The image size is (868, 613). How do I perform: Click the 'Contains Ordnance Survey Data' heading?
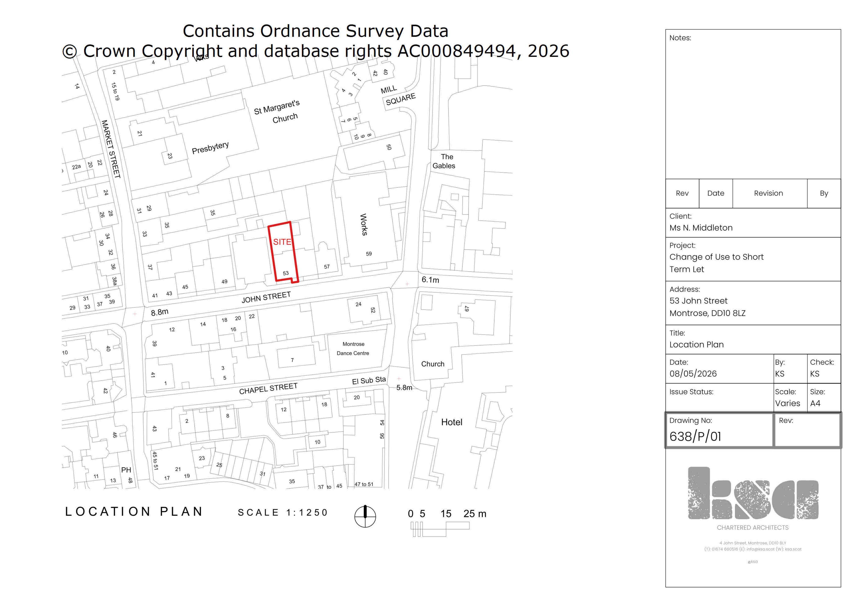click(316, 31)
